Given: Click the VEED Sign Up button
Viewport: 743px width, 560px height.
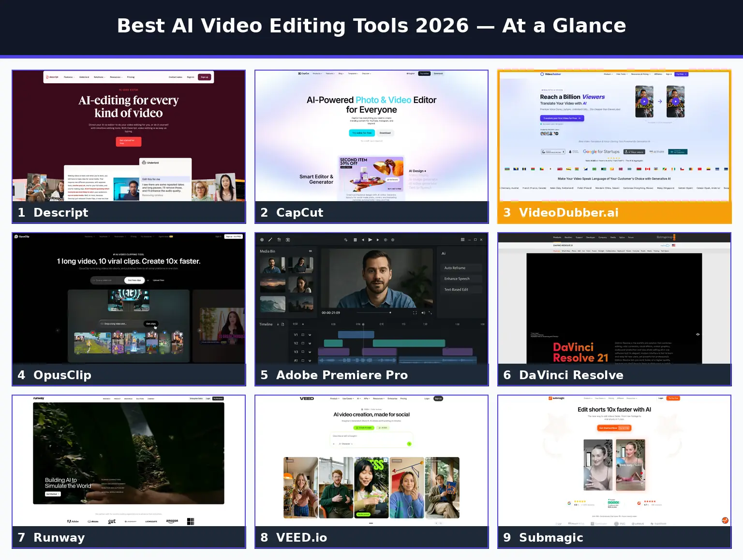Looking at the screenshot, I should (438, 398).
